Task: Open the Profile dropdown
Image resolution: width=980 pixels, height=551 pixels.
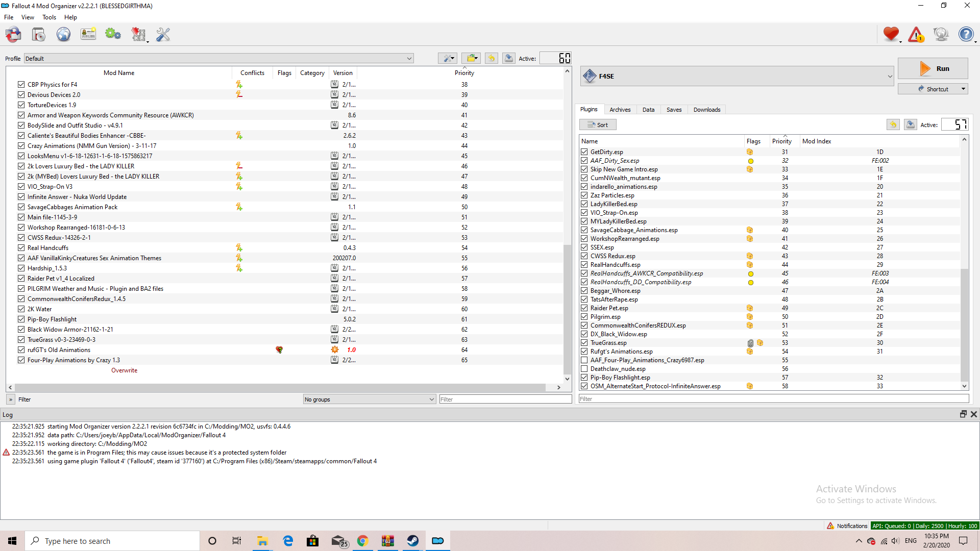Action: coord(218,58)
